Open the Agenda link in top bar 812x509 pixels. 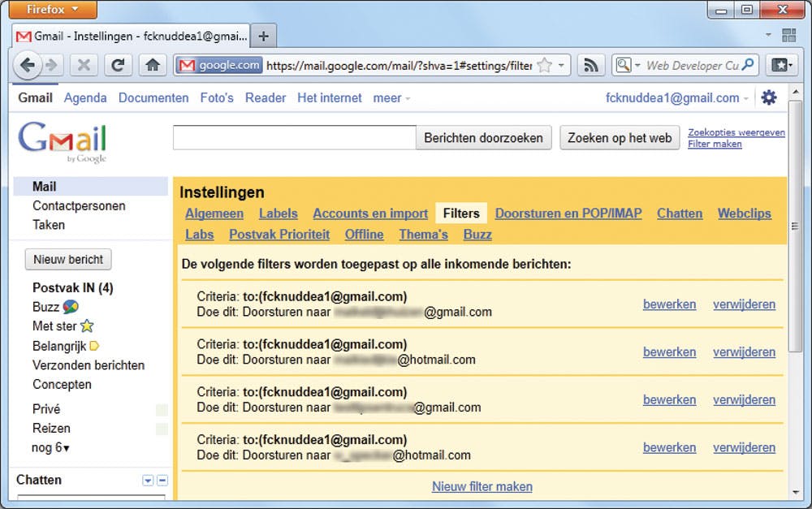pos(85,98)
